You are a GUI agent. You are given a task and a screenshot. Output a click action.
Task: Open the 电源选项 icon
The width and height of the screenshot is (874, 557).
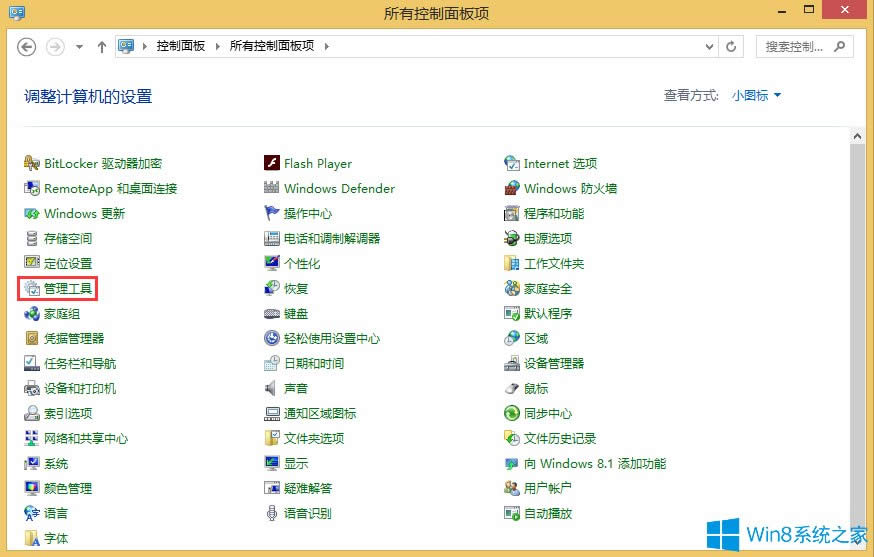pos(512,239)
